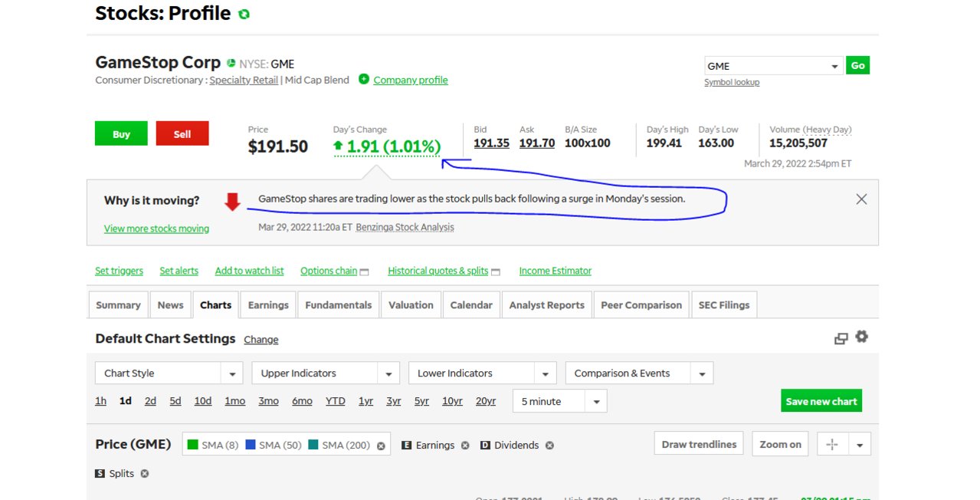Click the Options chain popup icon

point(364,271)
